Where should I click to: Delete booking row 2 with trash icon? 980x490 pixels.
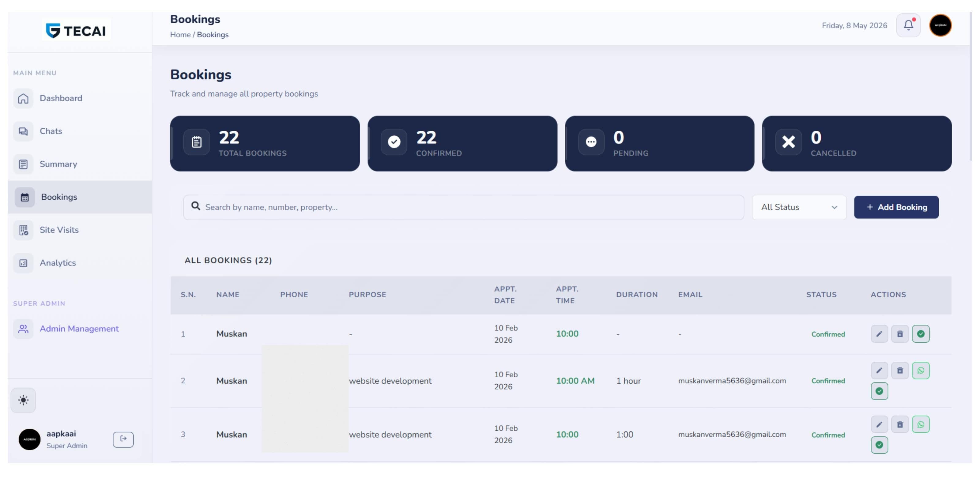pos(900,371)
